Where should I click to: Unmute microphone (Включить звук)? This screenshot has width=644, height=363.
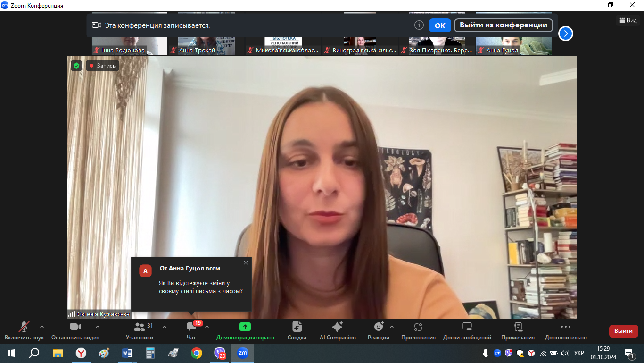coord(24,330)
